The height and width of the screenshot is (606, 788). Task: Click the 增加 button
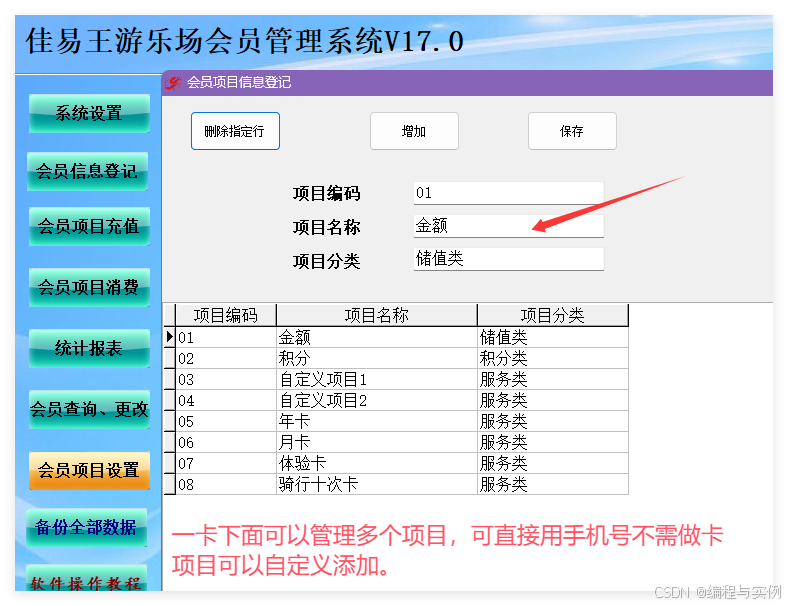click(414, 131)
